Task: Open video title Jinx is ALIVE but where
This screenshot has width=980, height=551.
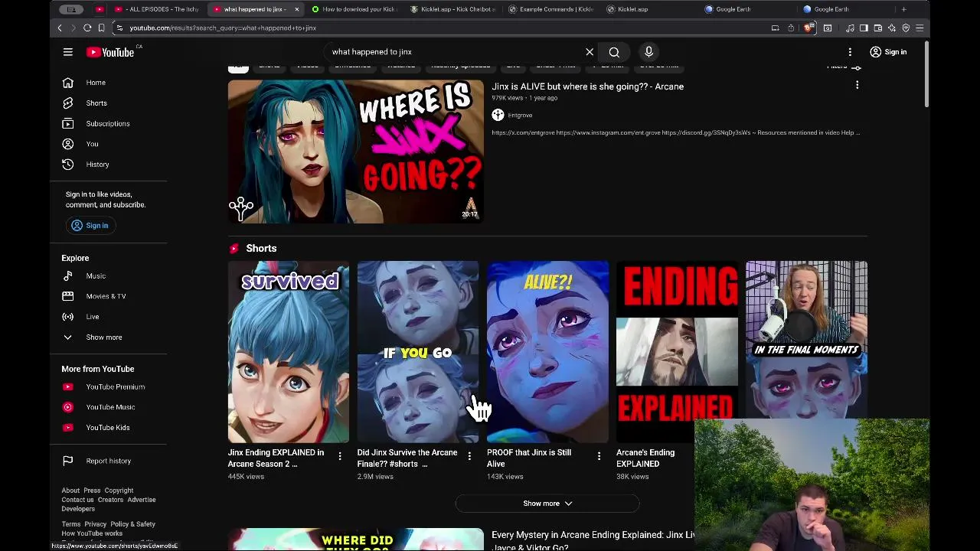Action: coord(587,86)
